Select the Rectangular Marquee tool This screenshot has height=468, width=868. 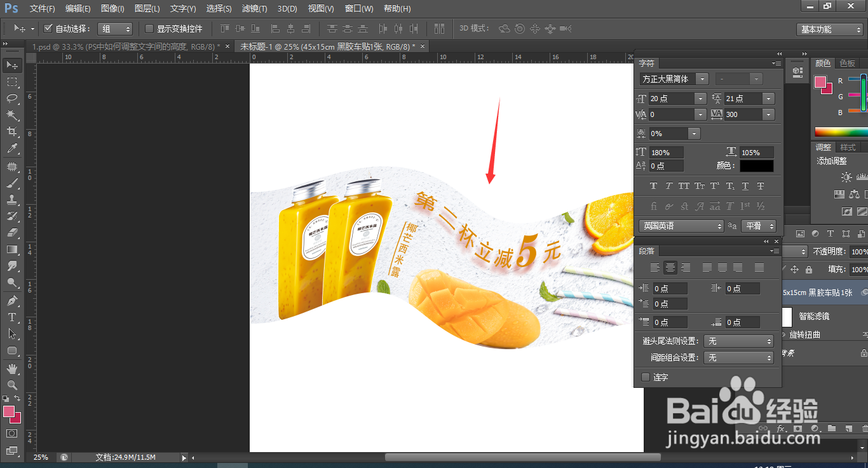(x=11, y=81)
